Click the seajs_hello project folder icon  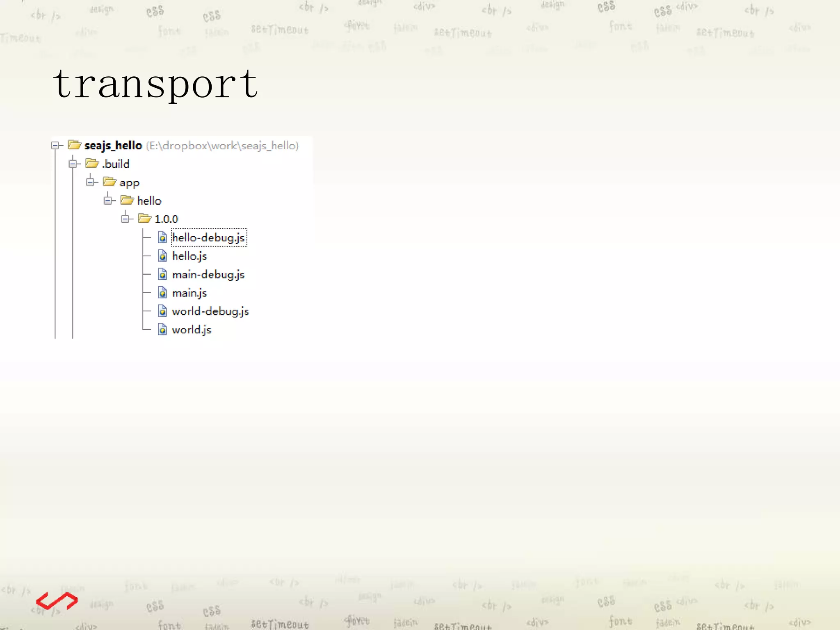pyautogui.click(x=75, y=145)
